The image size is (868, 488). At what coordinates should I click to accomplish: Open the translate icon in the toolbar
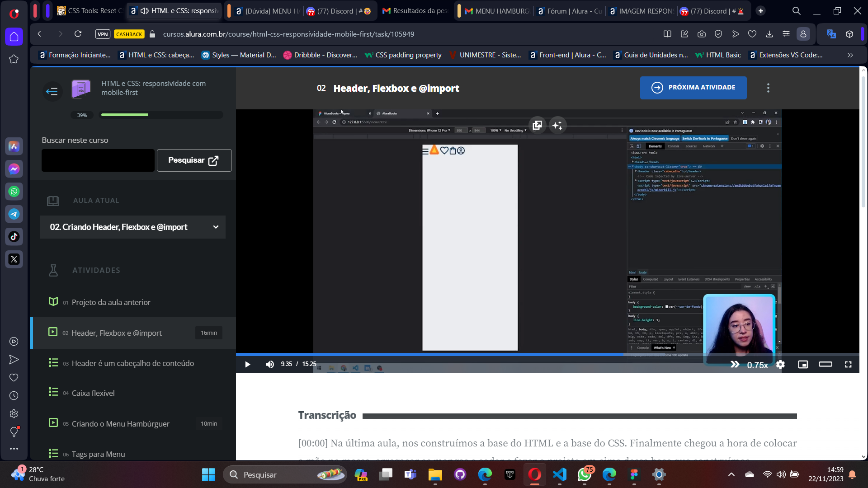[831, 34]
